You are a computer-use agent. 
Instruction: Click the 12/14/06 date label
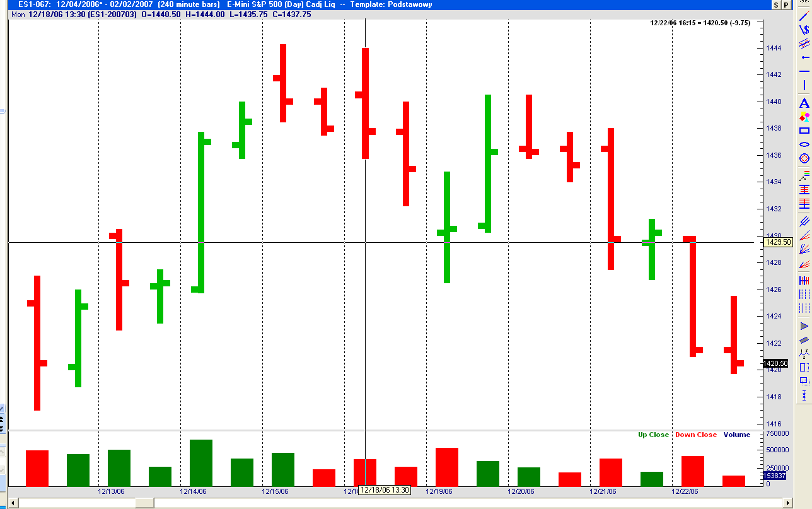point(193,491)
